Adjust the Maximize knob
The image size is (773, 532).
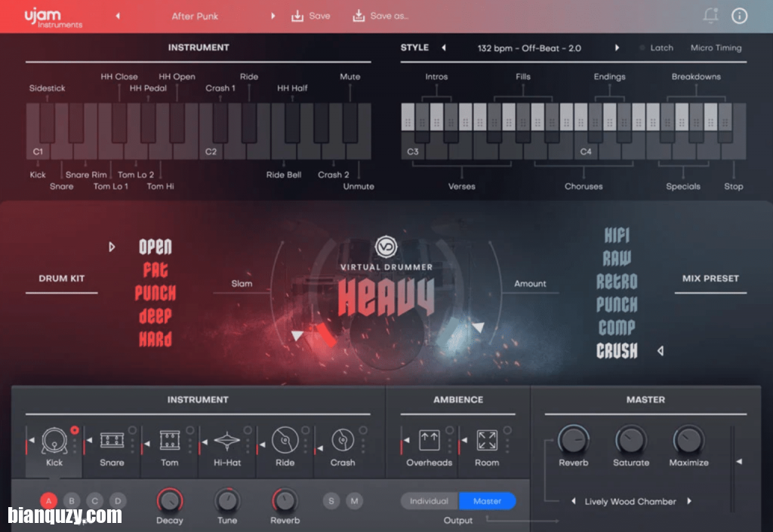(x=688, y=440)
